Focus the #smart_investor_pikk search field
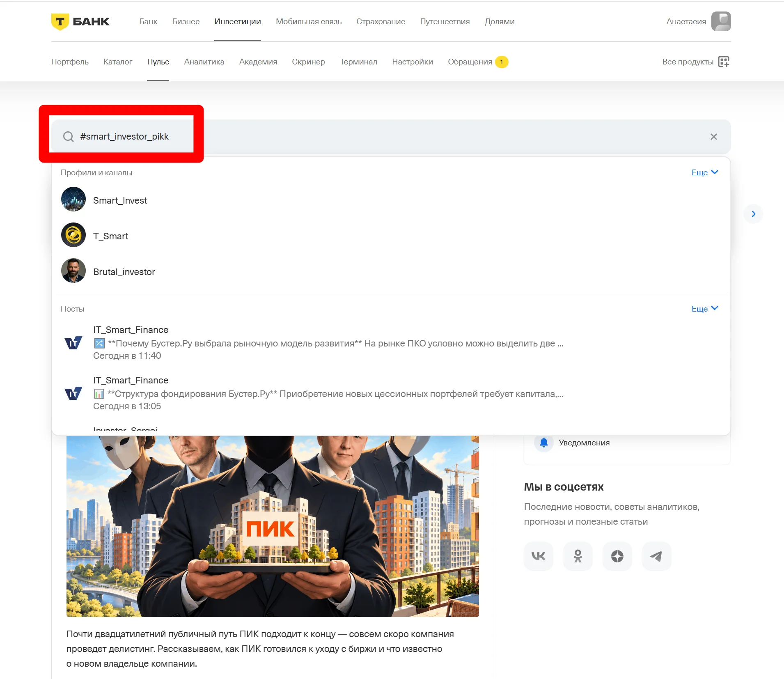 point(391,137)
